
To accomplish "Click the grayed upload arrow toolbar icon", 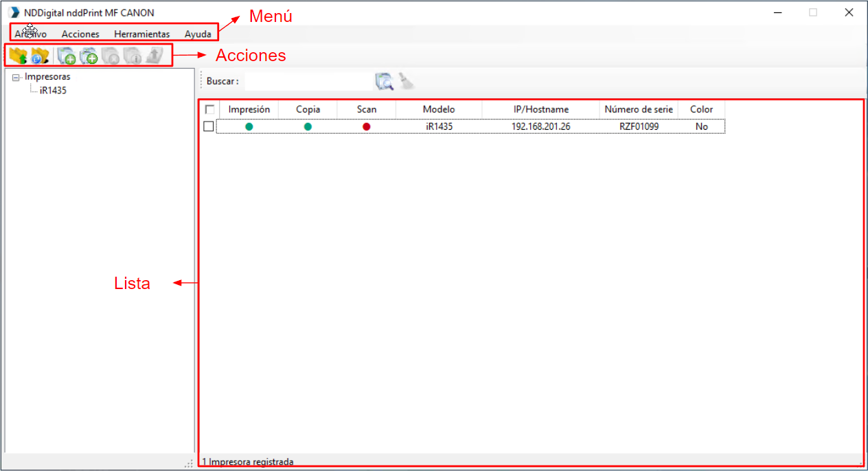I will pyautogui.click(x=155, y=56).
